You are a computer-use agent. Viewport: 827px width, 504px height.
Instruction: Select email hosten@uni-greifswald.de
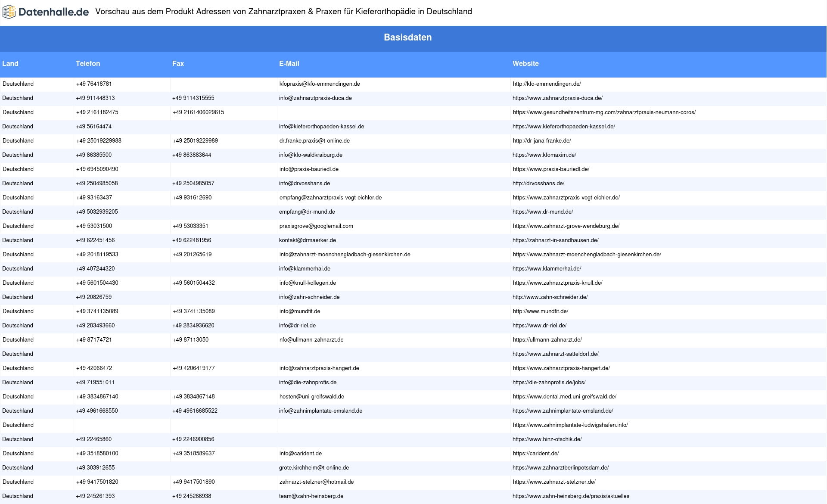[x=312, y=397]
